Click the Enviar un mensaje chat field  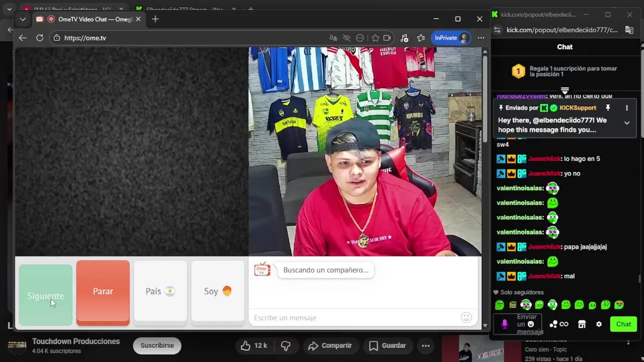[x=518, y=324]
